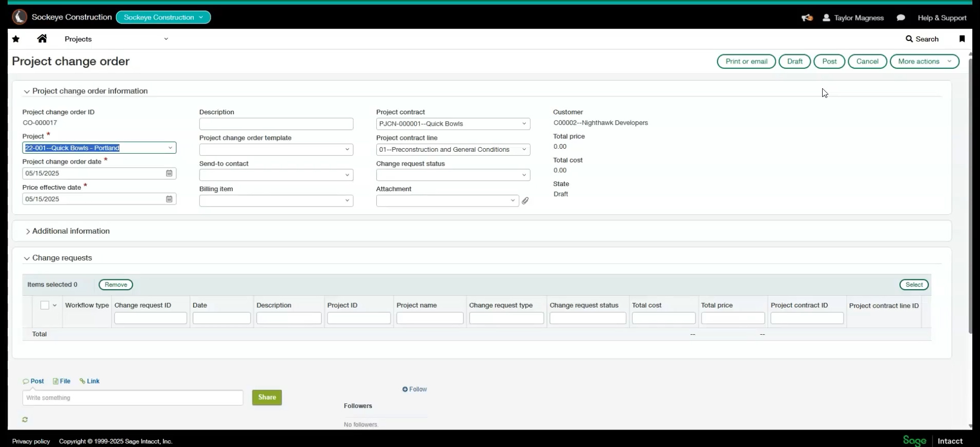
Task: Click the Description input field
Action: [x=276, y=124]
